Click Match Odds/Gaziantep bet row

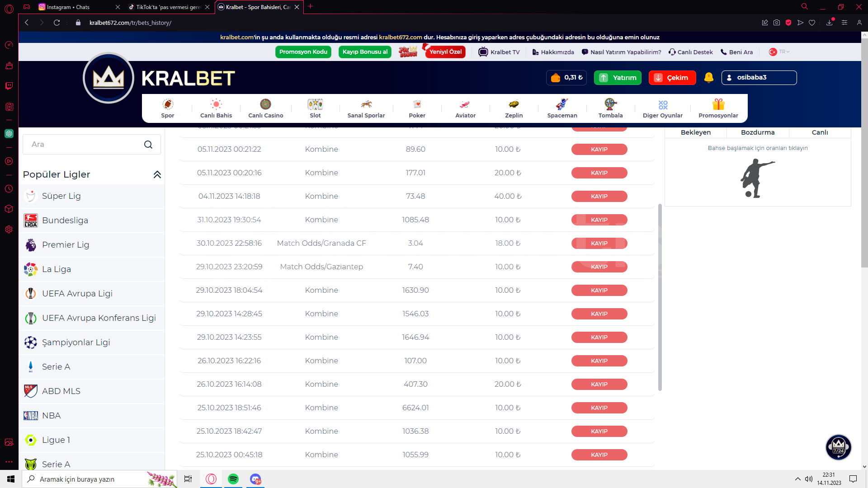pos(417,267)
